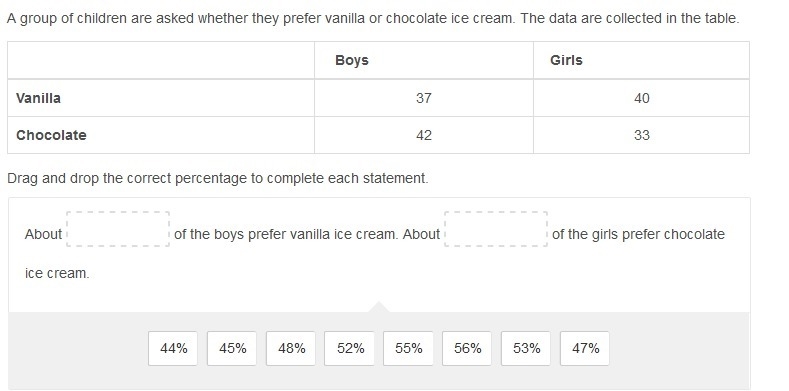Click the drag and drop instruction text

click(x=217, y=179)
